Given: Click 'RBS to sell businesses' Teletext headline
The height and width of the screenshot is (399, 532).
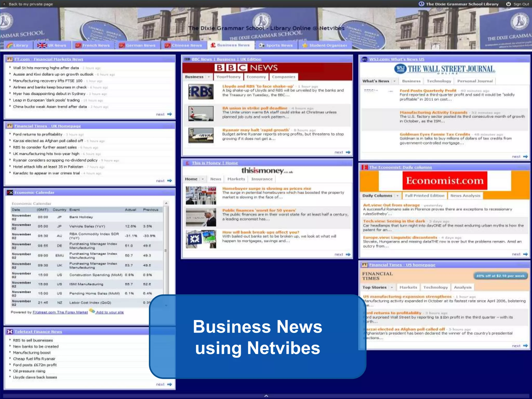Looking at the screenshot, I should pos(33,340).
